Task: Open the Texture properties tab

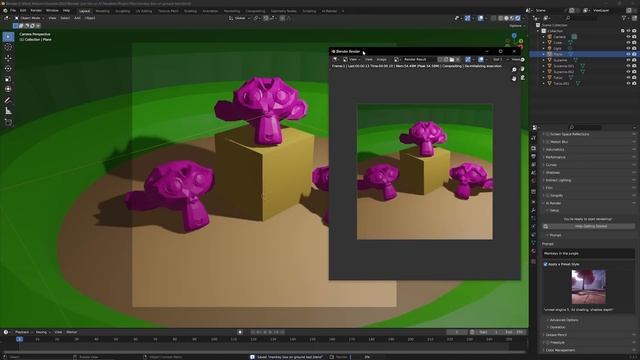Action: click(x=533, y=262)
